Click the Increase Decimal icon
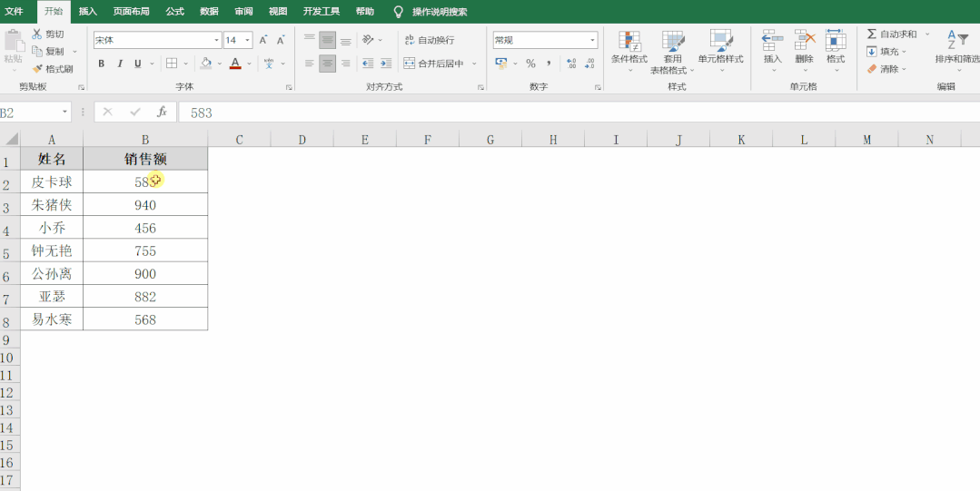This screenshot has width=980, height=491. coord(571,64)
